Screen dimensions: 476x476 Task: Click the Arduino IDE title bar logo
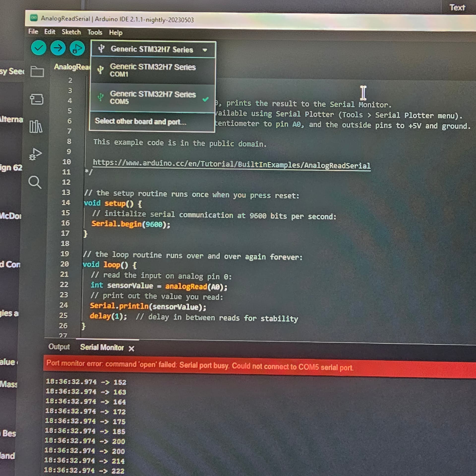[x=34, y=18]
